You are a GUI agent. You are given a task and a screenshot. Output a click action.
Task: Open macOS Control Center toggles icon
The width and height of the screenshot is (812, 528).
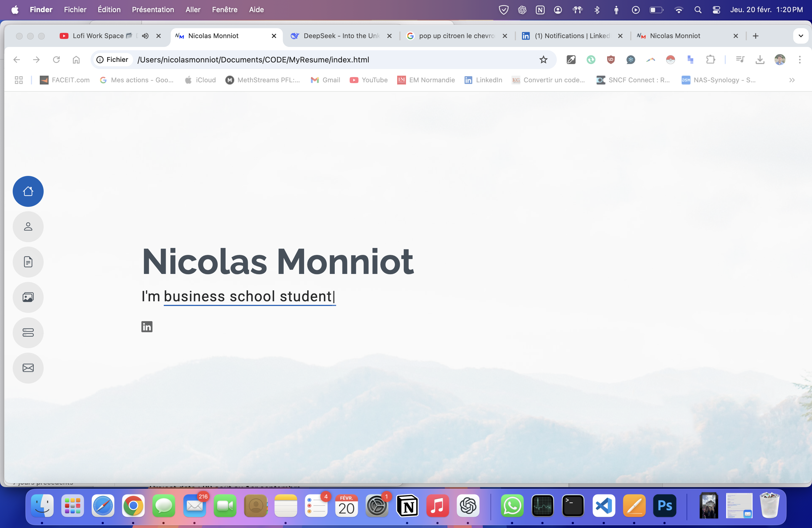(716, 10)
